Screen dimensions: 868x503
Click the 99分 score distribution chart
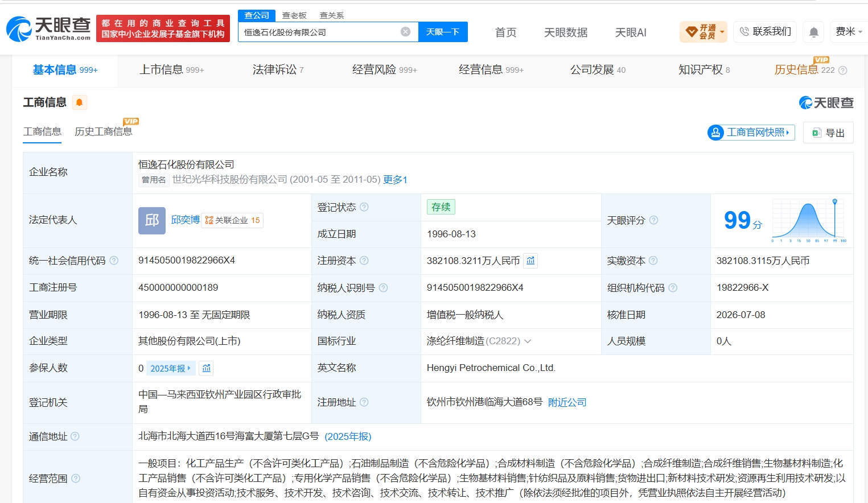tap(809, 220)
